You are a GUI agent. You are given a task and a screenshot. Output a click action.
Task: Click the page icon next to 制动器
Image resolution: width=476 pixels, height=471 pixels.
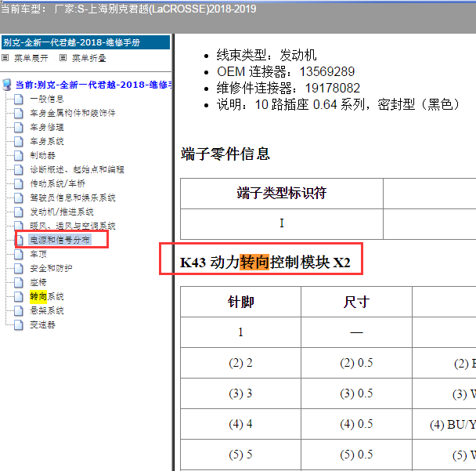19,156
